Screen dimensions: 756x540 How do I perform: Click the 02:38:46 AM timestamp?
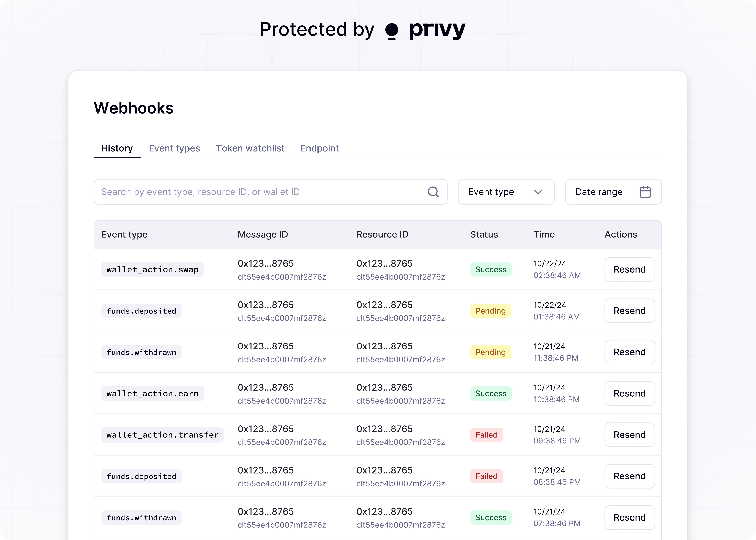click(x=557, y=275)
